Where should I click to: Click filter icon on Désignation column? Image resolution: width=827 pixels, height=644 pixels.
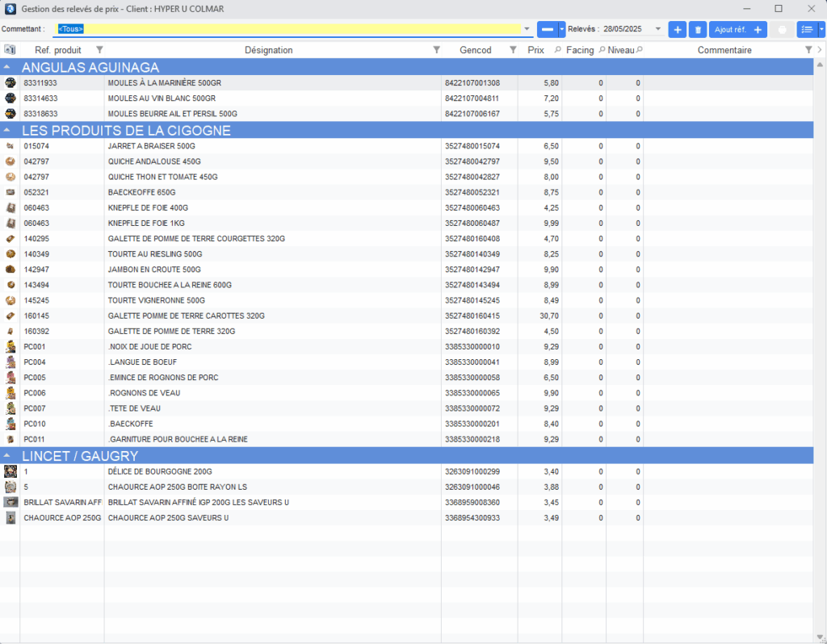coord(436,50)
